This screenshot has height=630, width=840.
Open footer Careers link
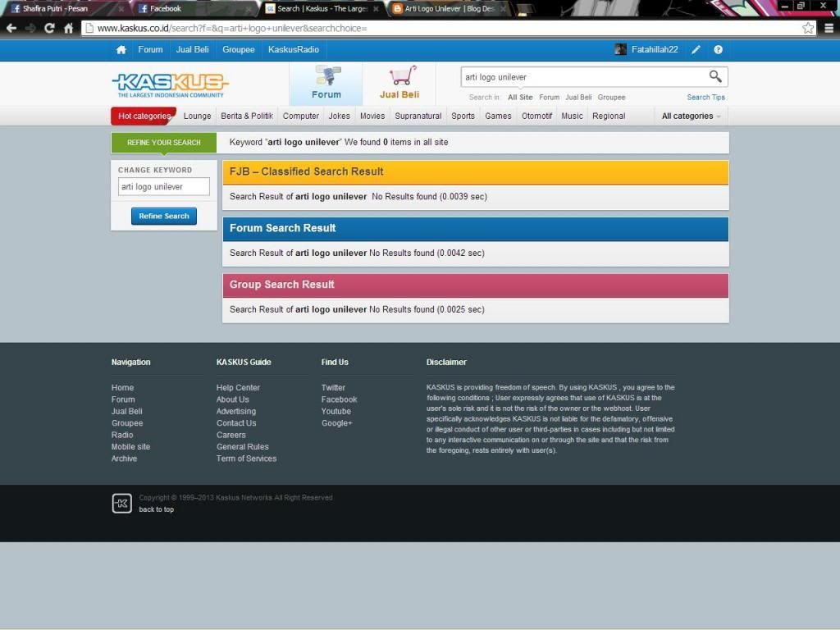231,435
